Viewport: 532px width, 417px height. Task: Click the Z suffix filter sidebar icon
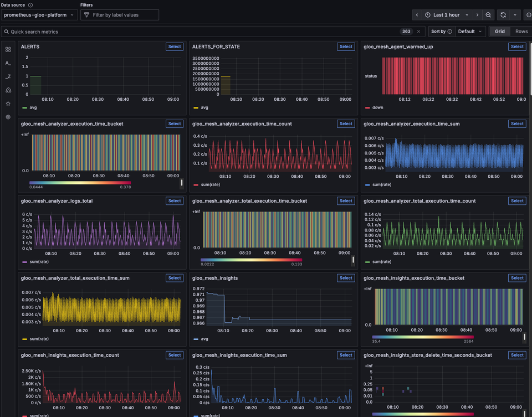click(x=8, y=76)
